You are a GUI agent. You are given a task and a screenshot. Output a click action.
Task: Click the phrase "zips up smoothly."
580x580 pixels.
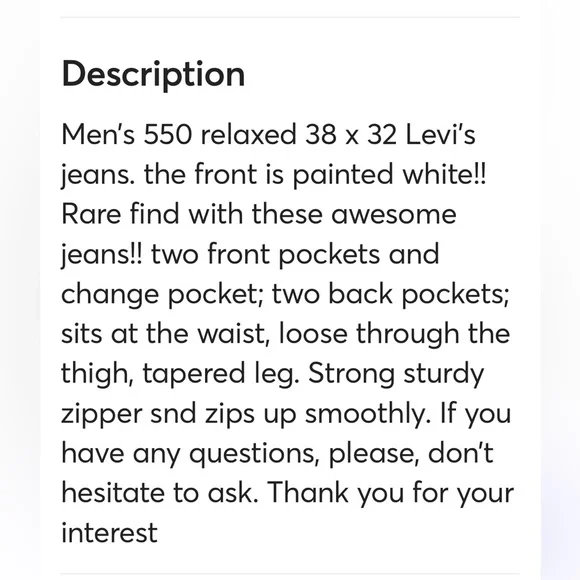coord(318,414)
